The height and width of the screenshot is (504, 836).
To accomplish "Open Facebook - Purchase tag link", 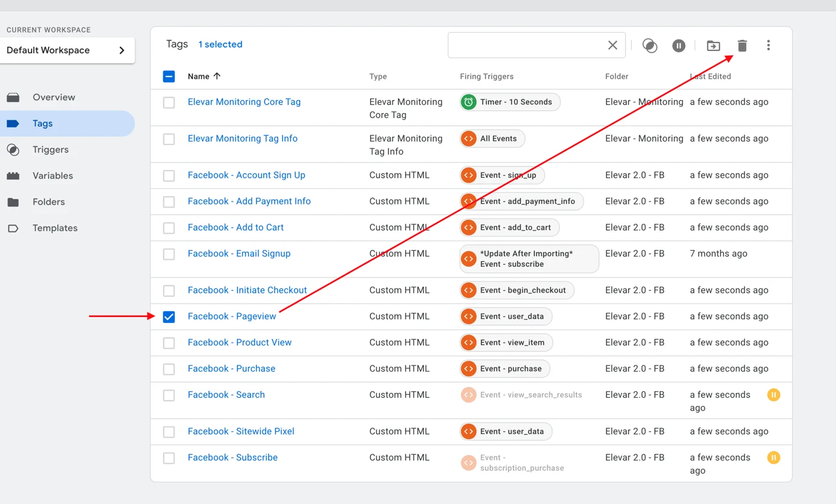I will pyautogui.click(x=231, y=368).
